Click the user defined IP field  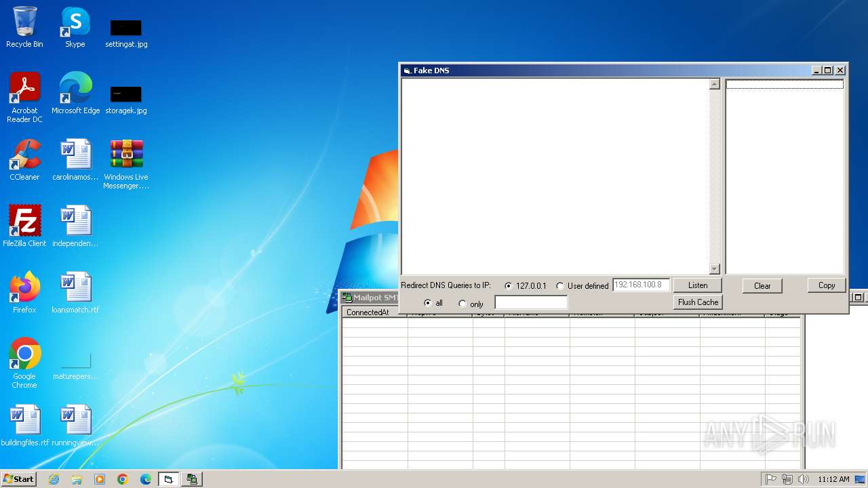point(642,285)
